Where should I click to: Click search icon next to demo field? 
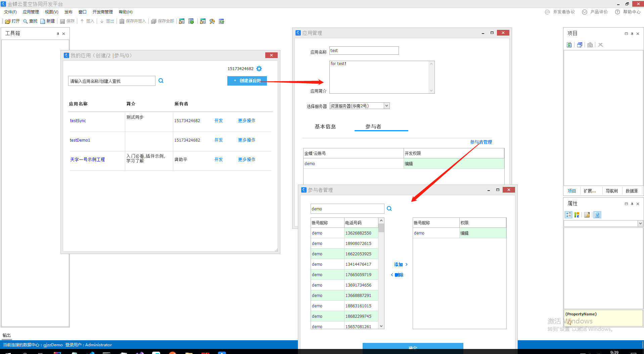pos(389,208)
